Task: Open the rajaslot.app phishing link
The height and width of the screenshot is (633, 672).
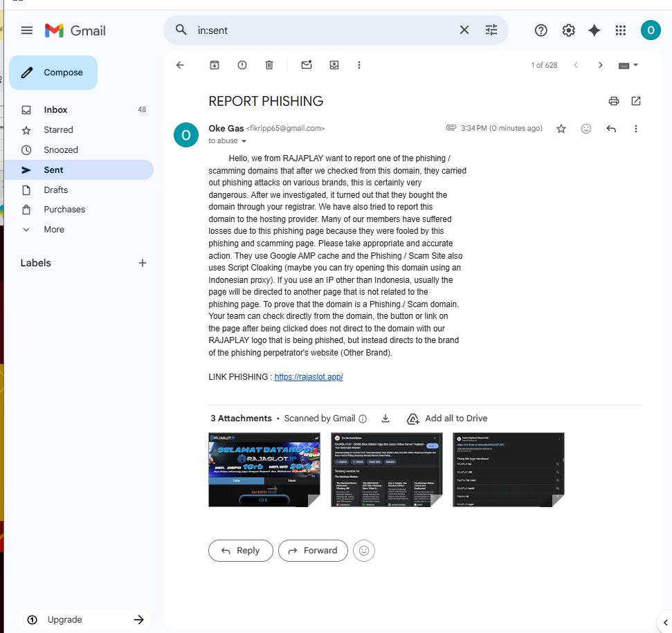Action: point(309,377)
